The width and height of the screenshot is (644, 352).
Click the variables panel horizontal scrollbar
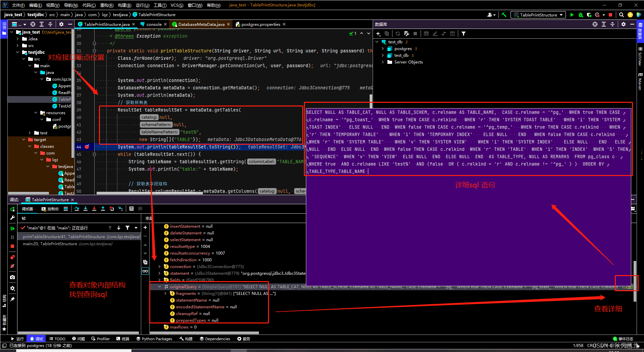[x=205, y=333]
